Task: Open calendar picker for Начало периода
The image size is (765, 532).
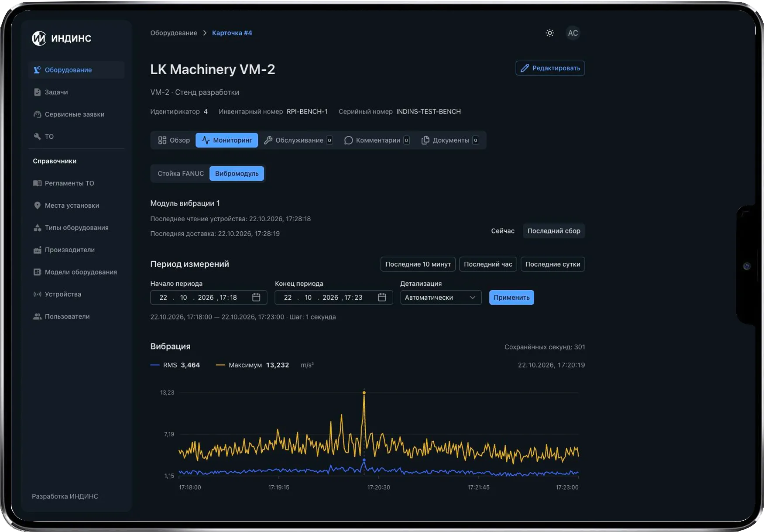Action: [x=256, y=298]
